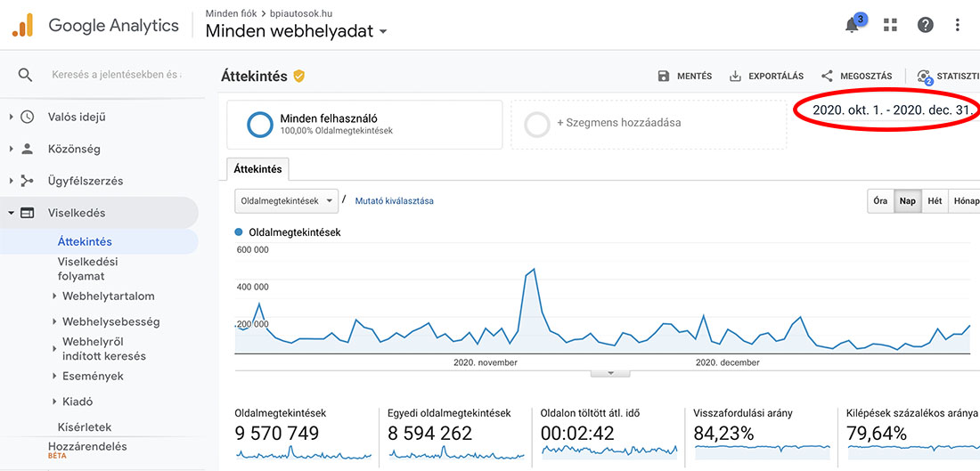Screen dimensions: 980x471
Task: Click the + Szegmens hozzáadása box
Action: coord(649,125)
